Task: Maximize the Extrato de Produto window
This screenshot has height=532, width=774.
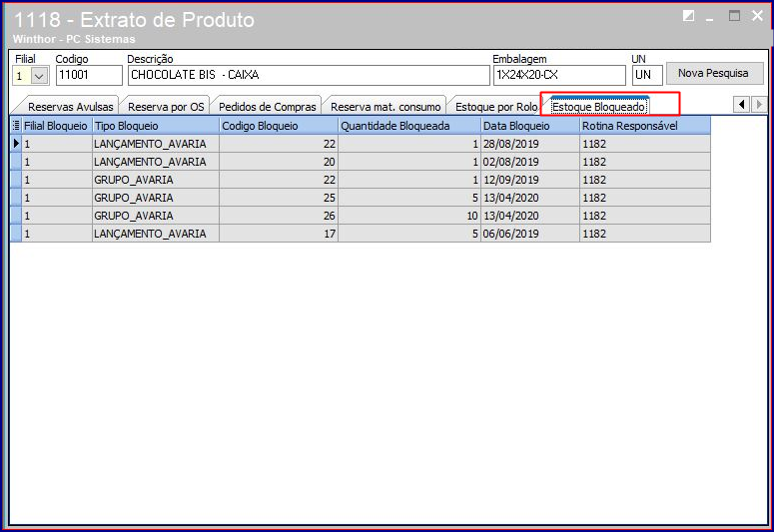Action: coord(734,16)
